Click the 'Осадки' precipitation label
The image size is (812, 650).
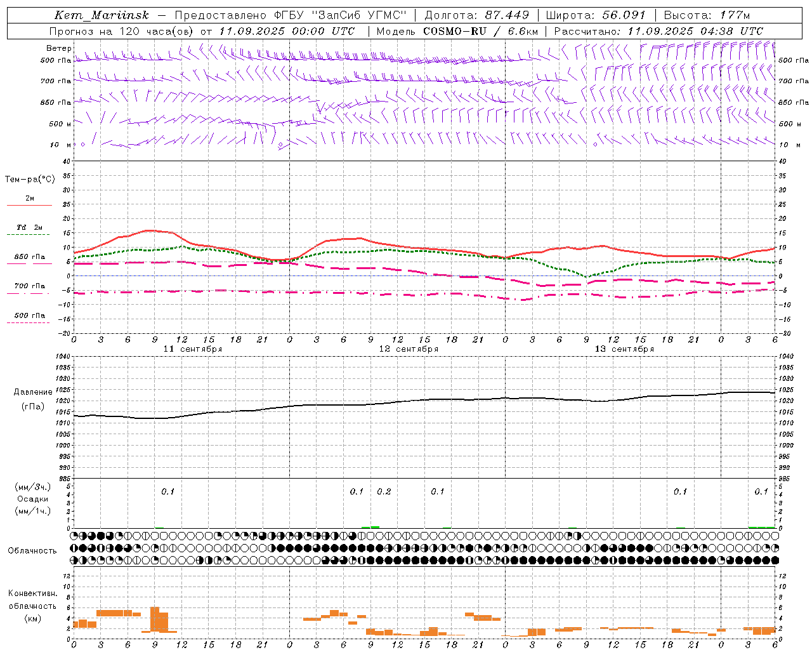pyautogui.click(x=33, y=499)
